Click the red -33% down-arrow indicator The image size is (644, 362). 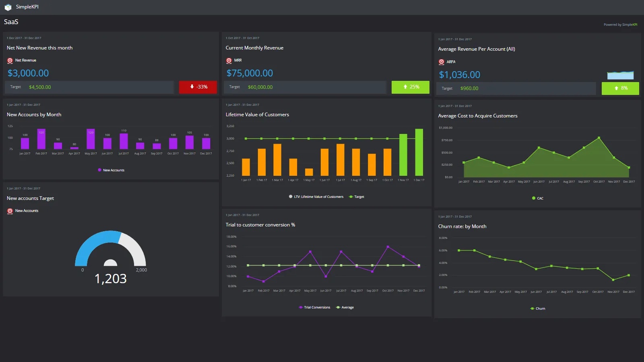198,87
